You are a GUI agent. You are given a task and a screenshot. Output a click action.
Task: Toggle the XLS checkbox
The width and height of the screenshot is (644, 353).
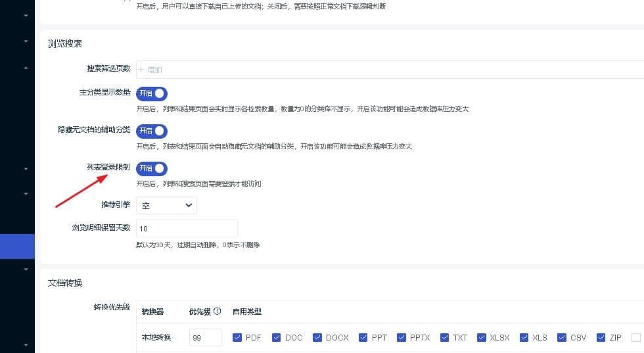pos(524,338)
